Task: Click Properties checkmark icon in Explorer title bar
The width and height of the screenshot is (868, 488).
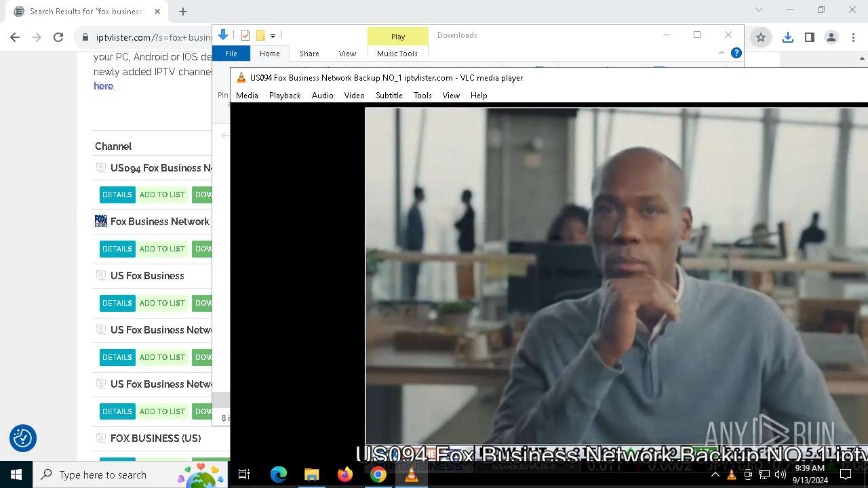Action: tap(245, 35)
